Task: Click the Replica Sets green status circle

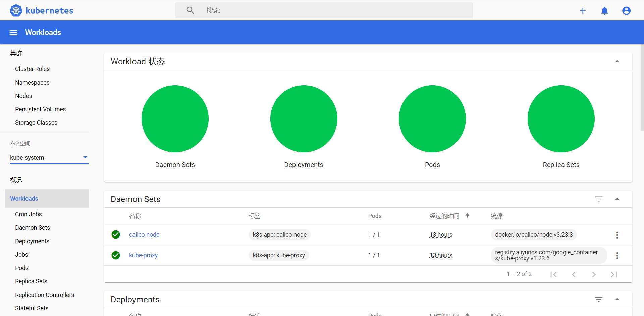Action: [561, 119]
